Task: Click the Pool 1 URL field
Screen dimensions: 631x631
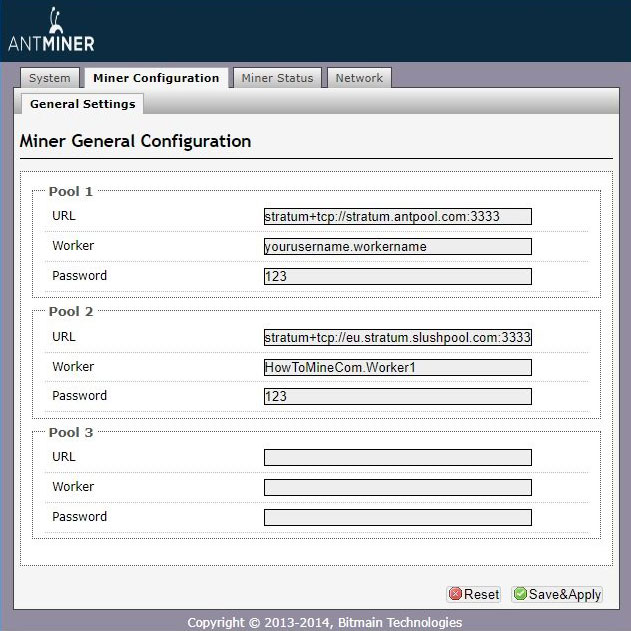Action: click(x=398, y=217)
